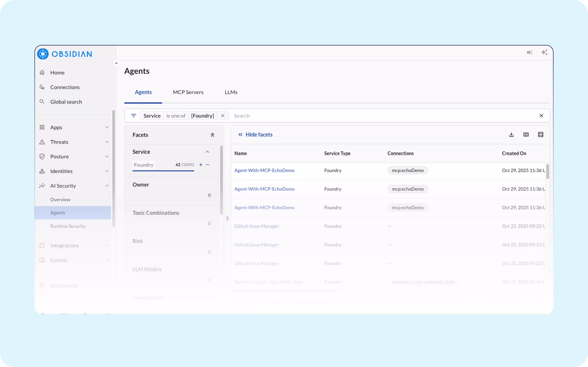Viewport: 588px width, 367px height.
Task: Switch to the MCP Servers tab
Action: 188,92
